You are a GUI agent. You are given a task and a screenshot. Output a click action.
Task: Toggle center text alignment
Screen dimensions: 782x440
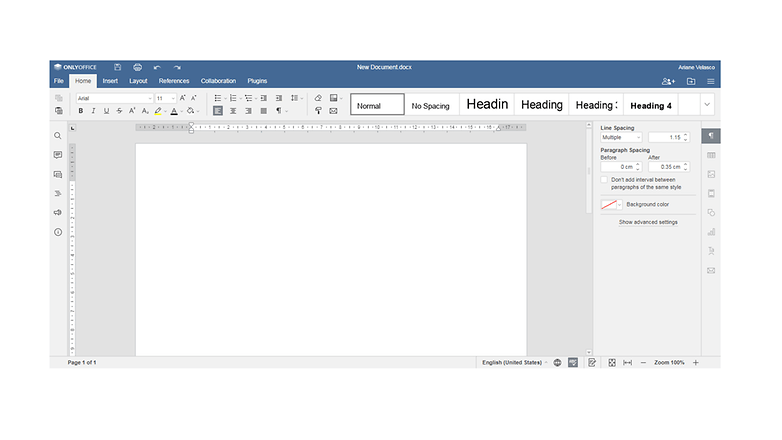pyautogui.click(x=233, y=111)
